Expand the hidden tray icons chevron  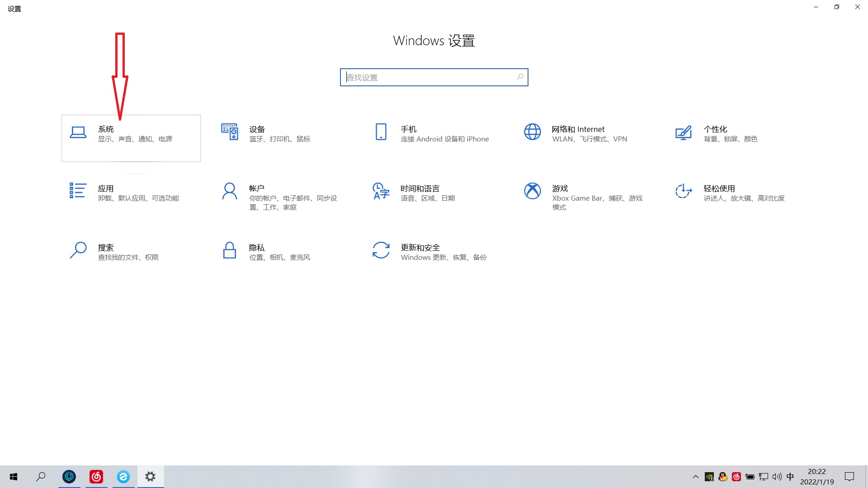(x=696, y=477)
